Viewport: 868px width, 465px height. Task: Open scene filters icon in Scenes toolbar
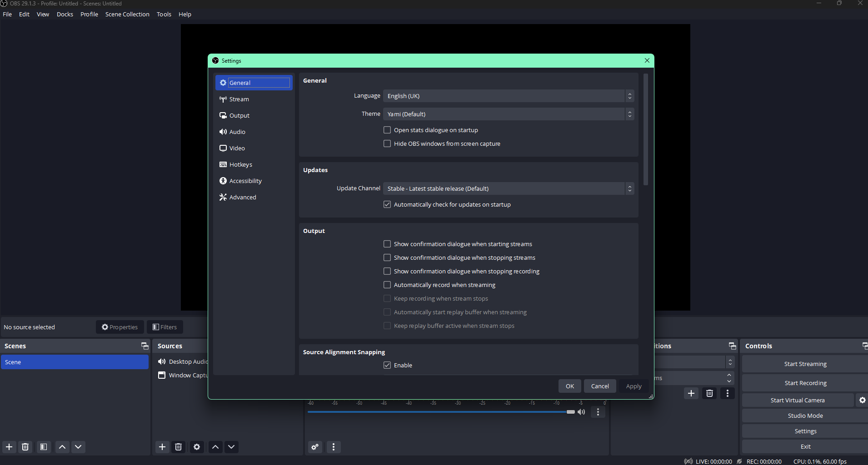(x=44, y=447)
